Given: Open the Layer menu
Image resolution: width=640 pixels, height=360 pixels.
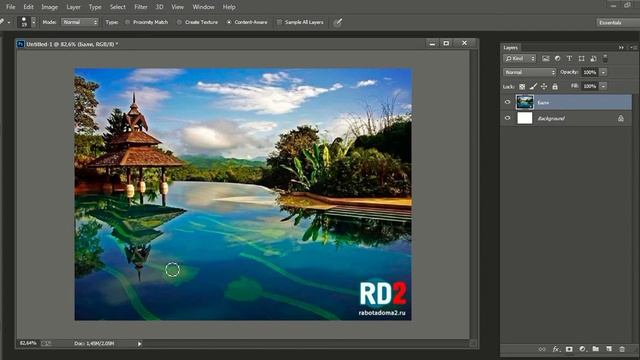Looking at the screenshot, I should point(73,7).
